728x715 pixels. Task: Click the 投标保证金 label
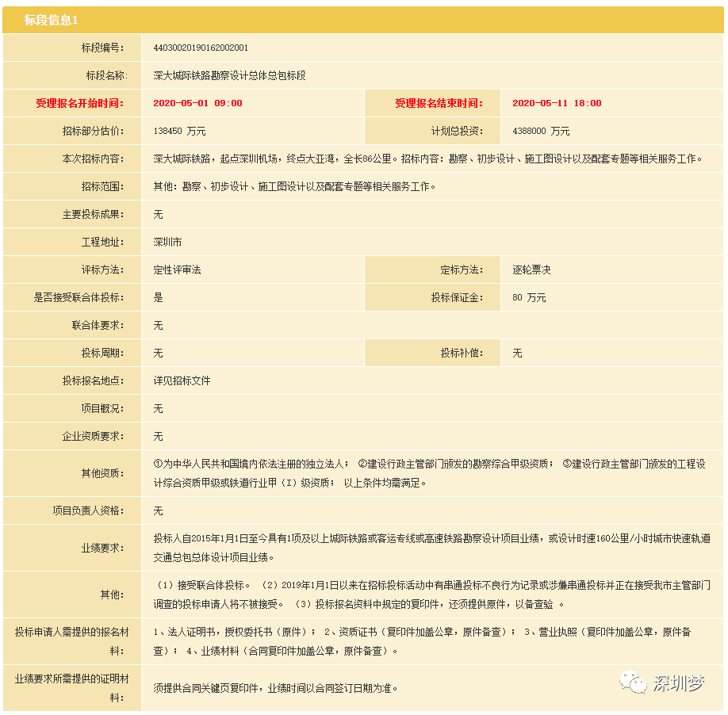[457, 297]
